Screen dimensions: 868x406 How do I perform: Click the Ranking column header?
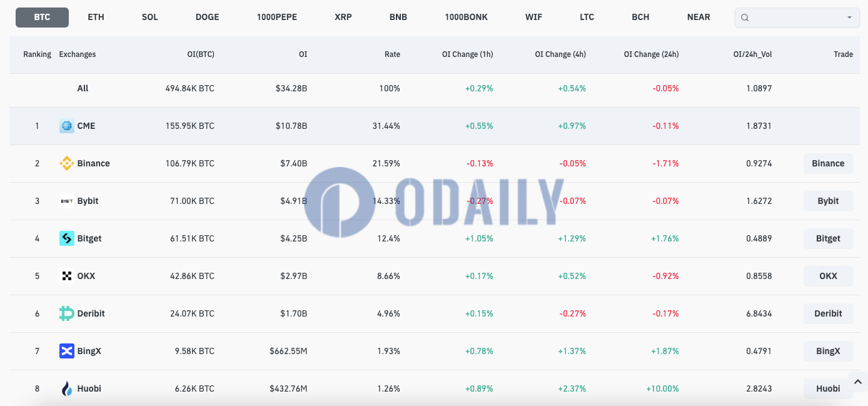(37, 54)
